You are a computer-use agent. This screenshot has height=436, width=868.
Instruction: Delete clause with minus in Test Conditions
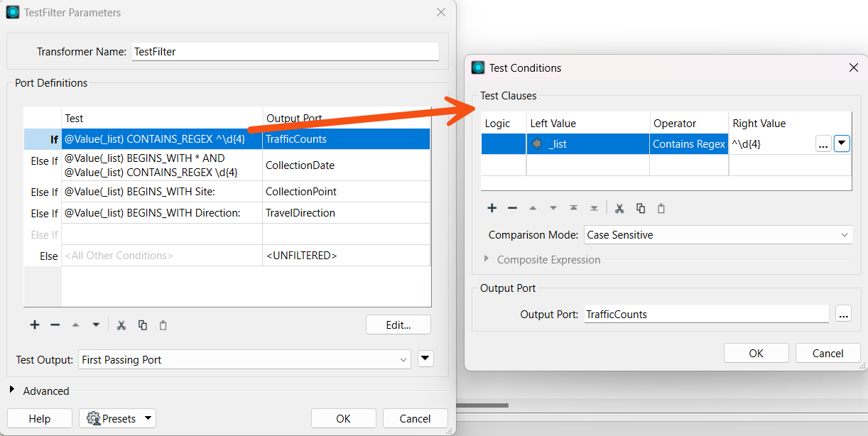tap(512, 208)
